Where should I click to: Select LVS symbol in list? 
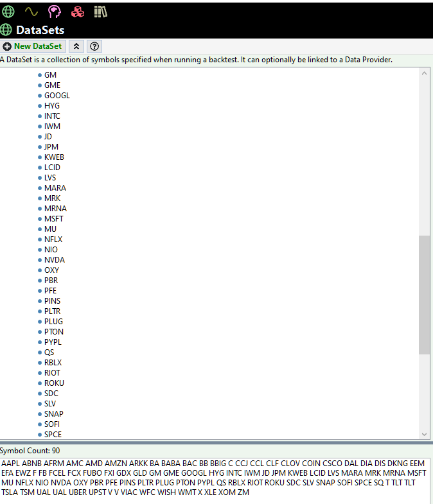tap(50, 178)
